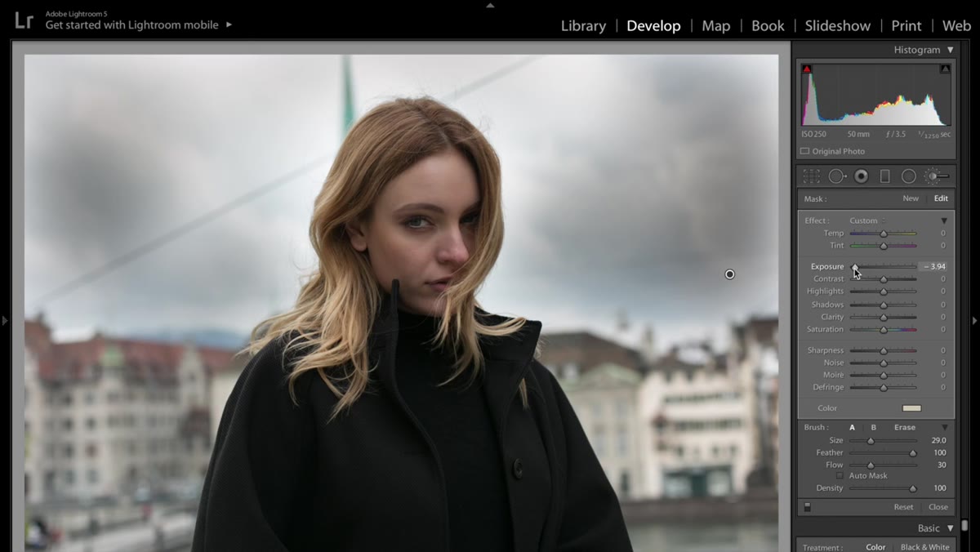Click the Tint slider handle
This screenshot has width=980, height=552.
[884, 246]
